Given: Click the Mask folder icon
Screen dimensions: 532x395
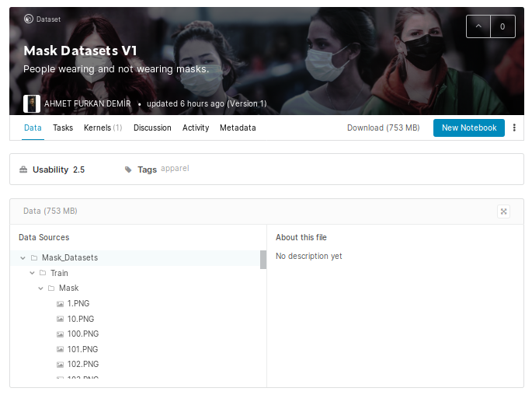Looking at the screenshot, I should [x=51, y=288].
